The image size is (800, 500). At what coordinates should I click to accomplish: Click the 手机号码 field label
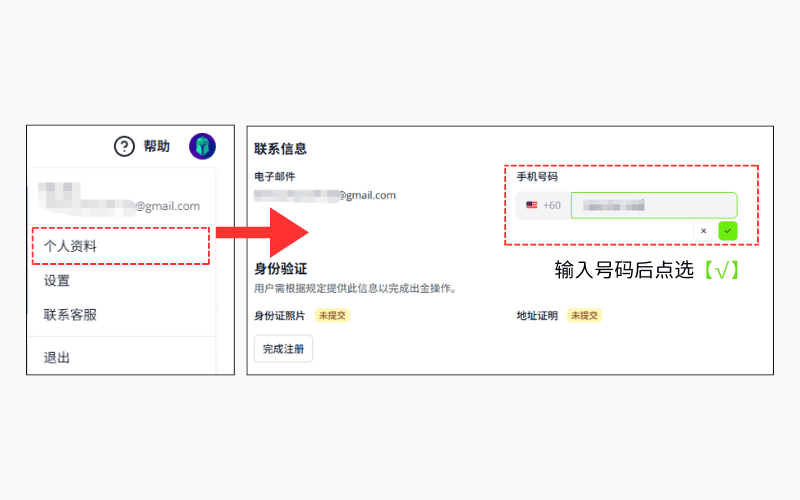pyautogui.click(x=537, y=177)
